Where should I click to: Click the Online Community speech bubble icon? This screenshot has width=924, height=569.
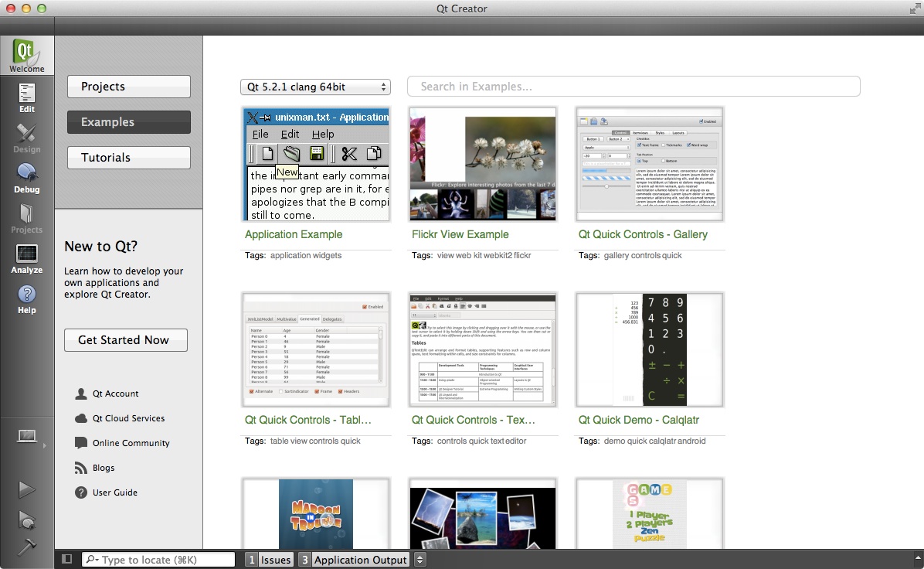[x=81, y=443]
